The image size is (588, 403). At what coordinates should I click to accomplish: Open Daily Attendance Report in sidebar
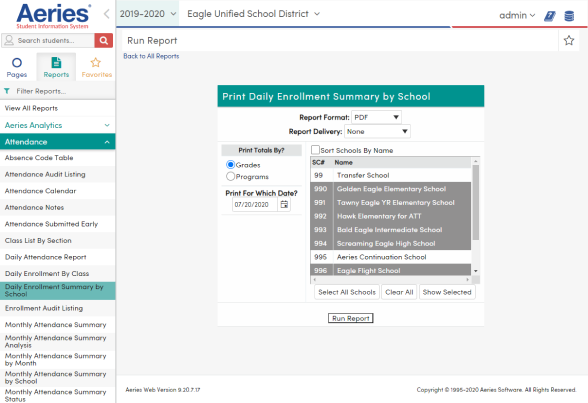[x=45, y=257]
